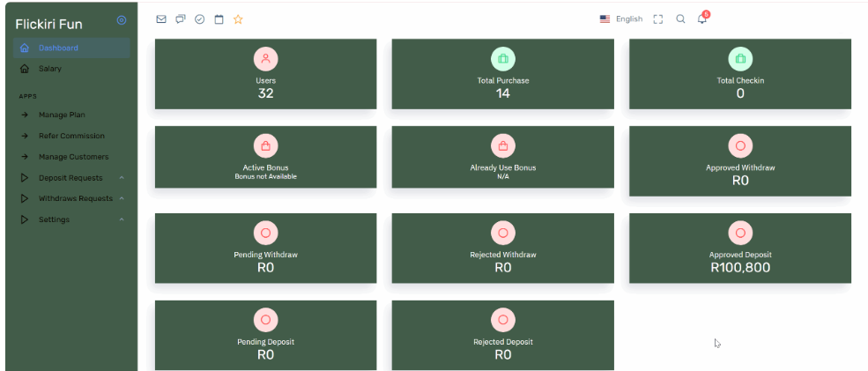Select Dashboard in the sidebar
This screenshot has height=371, width=868.
pos(58,48)
